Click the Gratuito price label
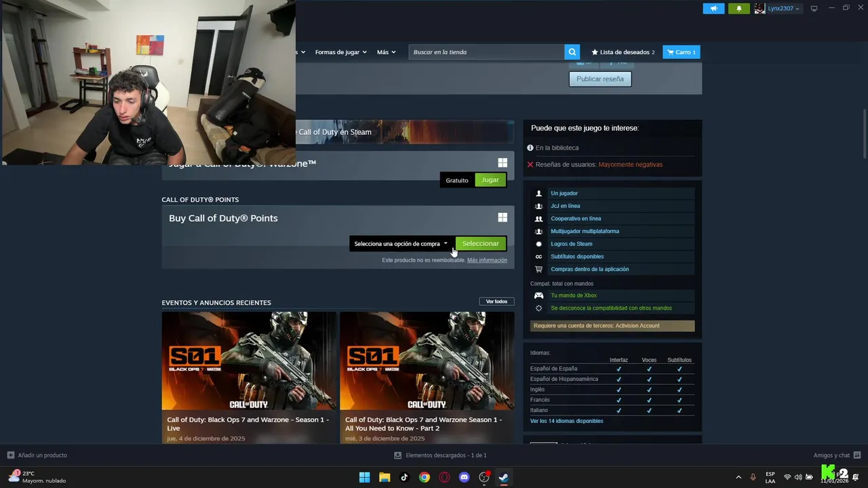This screenshot has height=488, width=868. tap(457, 180)
